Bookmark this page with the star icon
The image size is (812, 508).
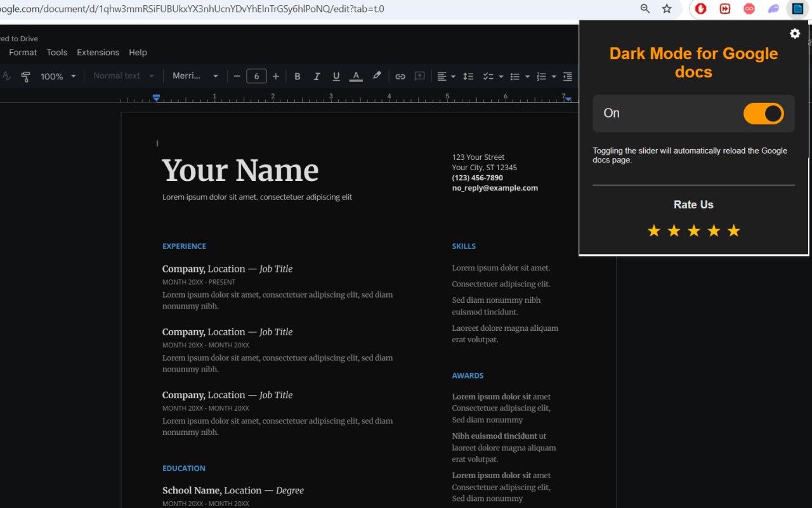click(667, 9)
